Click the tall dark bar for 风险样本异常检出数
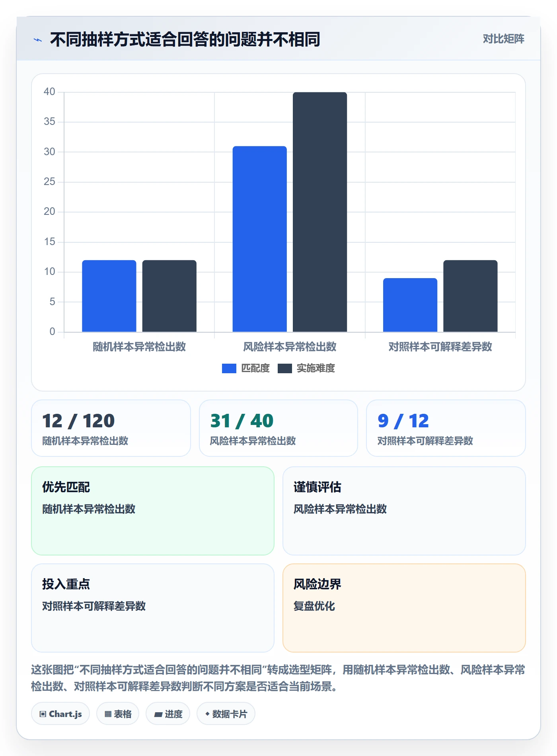Screen dimensions: 557x756 pyautogui.click(x=320, y=212)
